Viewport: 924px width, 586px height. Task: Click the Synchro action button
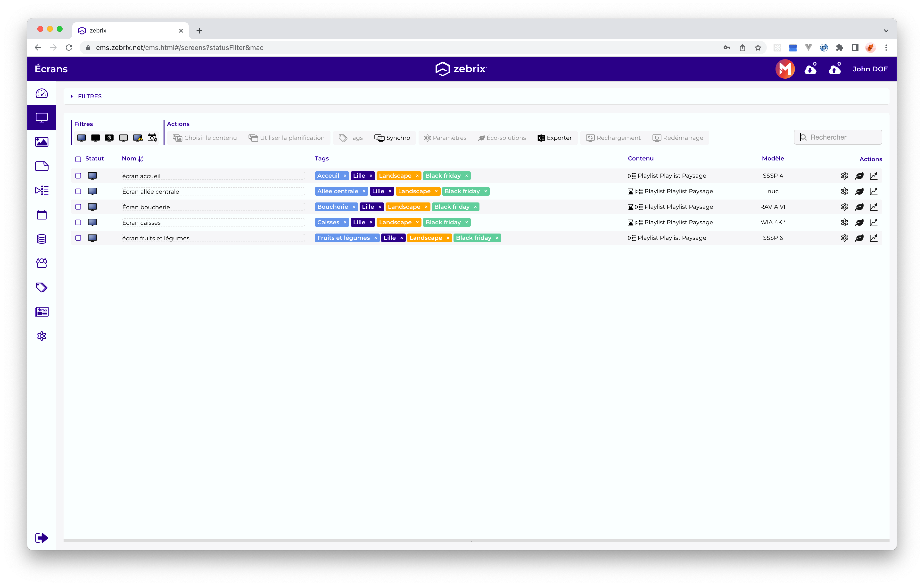coord(392,138)
